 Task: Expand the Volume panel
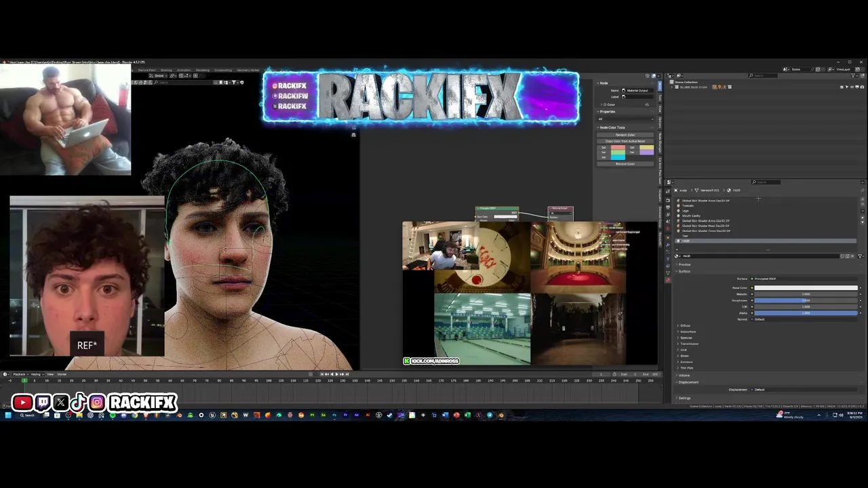pyautogui.click(x=684, y=375)
